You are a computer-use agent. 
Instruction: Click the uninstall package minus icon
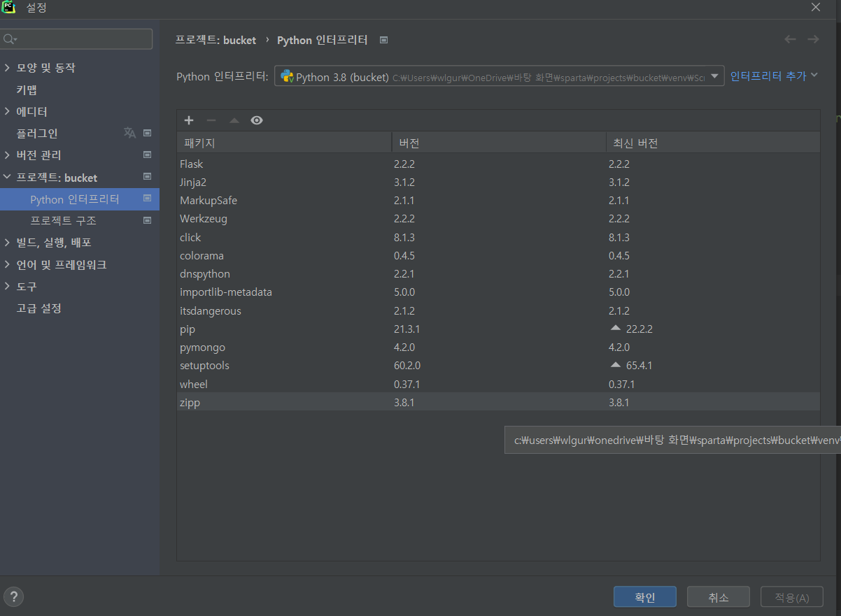(x=211, y=120)
